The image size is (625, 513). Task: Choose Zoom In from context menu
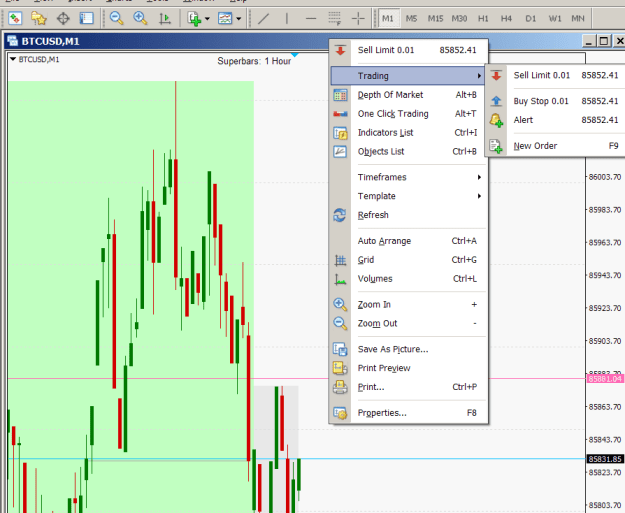(x=408, y=305)
